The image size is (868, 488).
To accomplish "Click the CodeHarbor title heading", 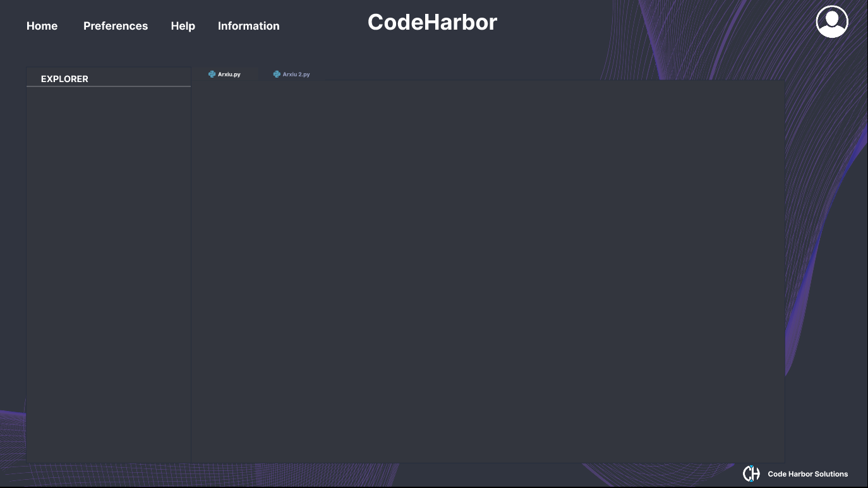I will tap(432, 22).
